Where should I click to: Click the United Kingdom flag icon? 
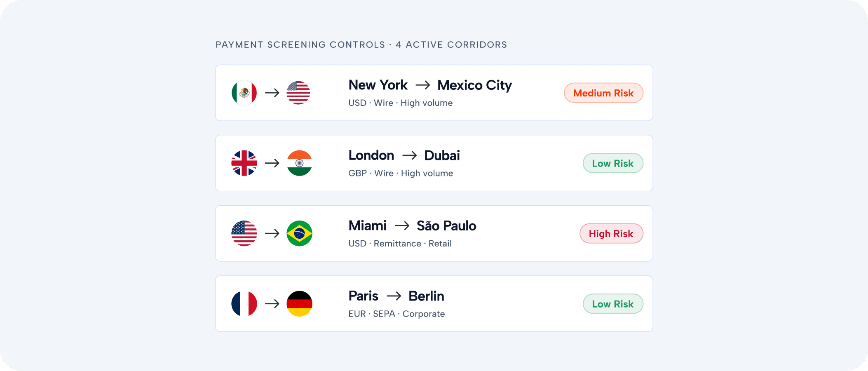point(244,163)
